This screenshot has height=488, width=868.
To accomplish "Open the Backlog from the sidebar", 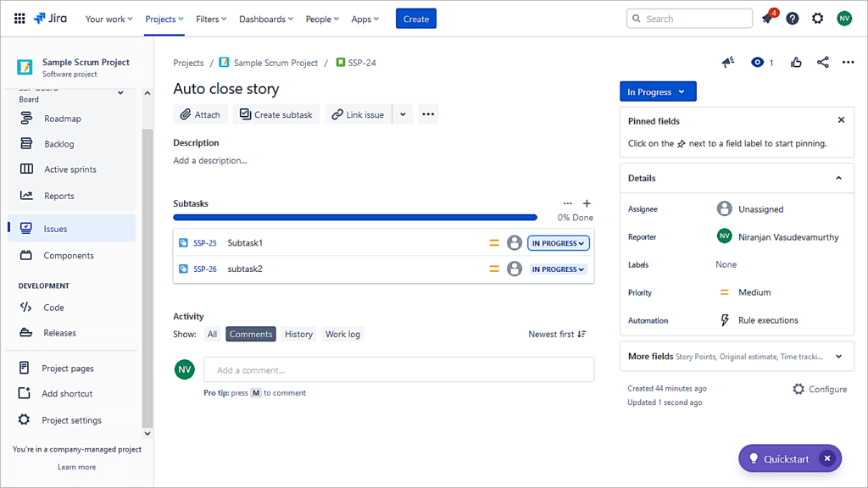I will click(58, 143).
